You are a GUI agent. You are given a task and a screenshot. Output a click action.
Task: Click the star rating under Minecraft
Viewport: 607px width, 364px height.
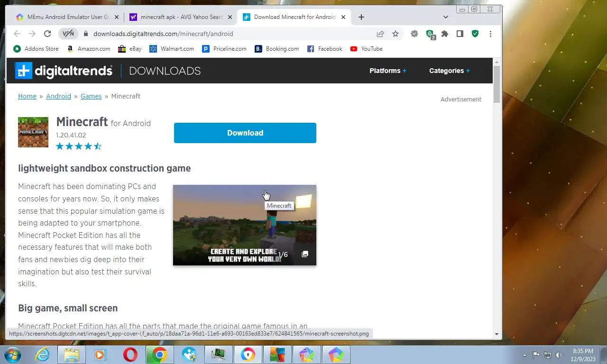click(x=79, y=146)
